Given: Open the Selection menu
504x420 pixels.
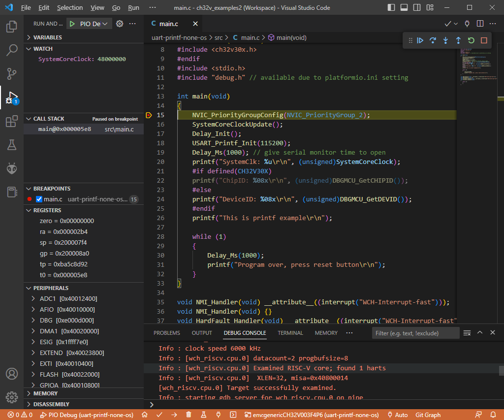Looking at the screenshot, I should (x=70, y=8).
